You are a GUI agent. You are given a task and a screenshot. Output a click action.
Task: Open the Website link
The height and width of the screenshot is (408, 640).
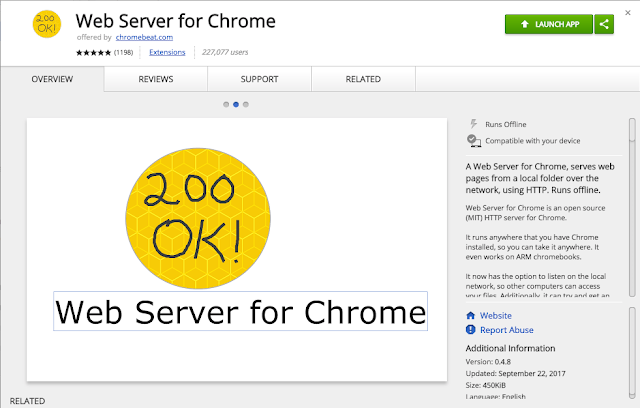tap(496, 316)
